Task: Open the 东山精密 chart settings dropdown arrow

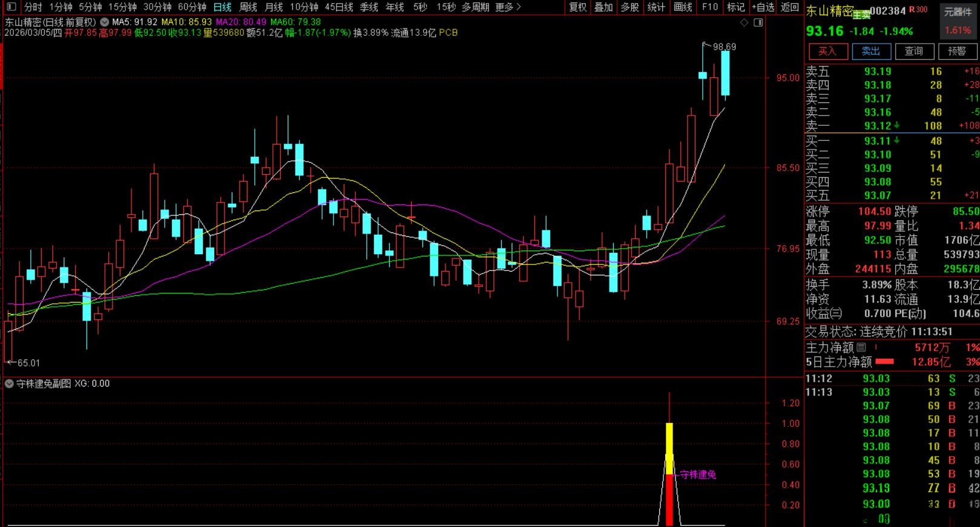Action: tap(105, 22)
